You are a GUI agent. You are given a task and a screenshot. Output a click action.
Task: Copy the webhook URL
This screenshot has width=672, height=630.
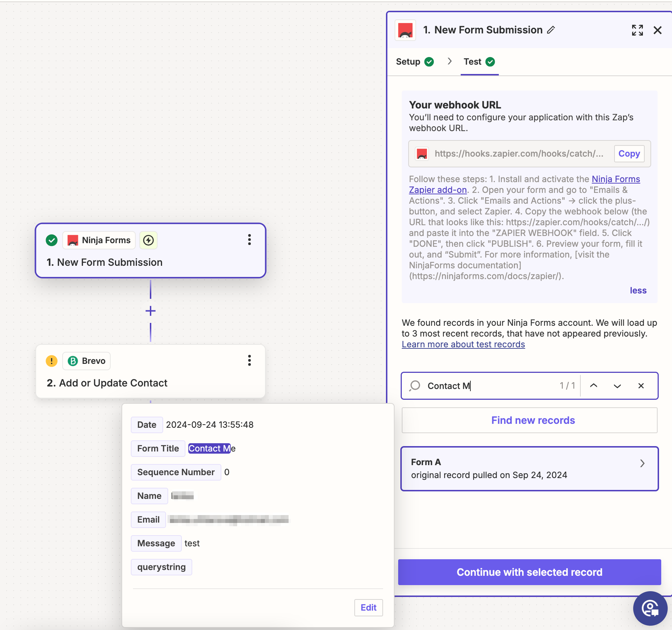click(x=629, y=153)
